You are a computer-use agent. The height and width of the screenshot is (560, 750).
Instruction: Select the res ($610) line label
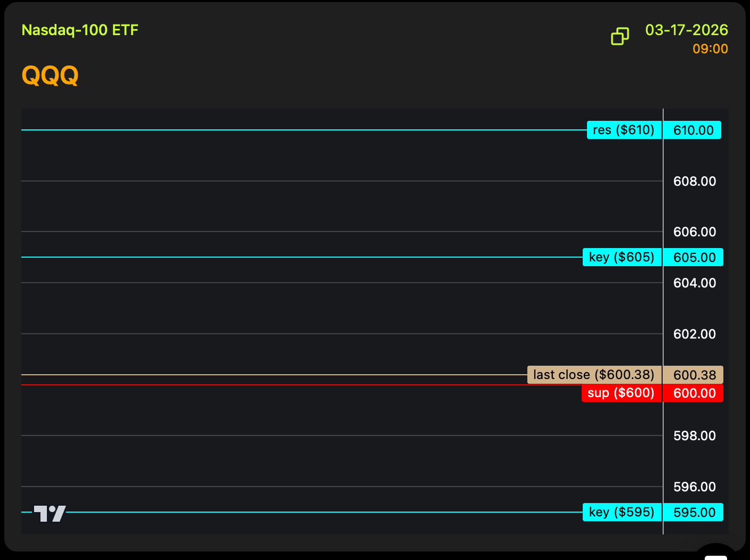tap(624, 130)
